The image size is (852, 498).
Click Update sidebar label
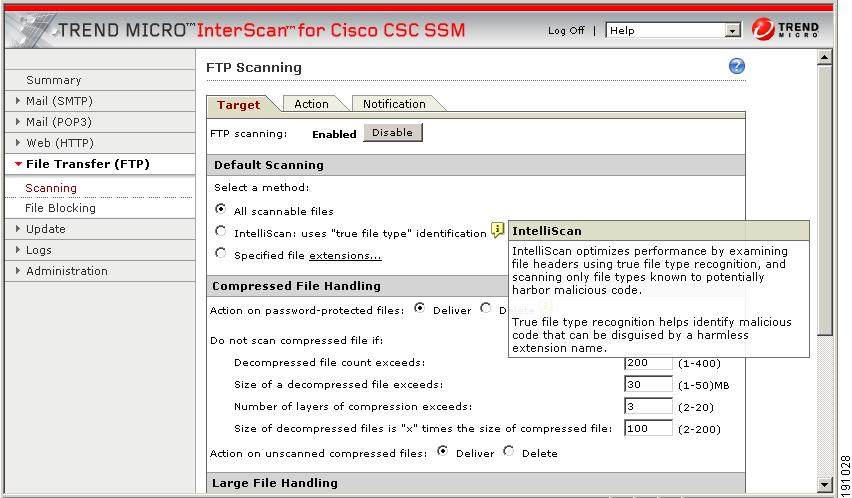coord(46,229)
